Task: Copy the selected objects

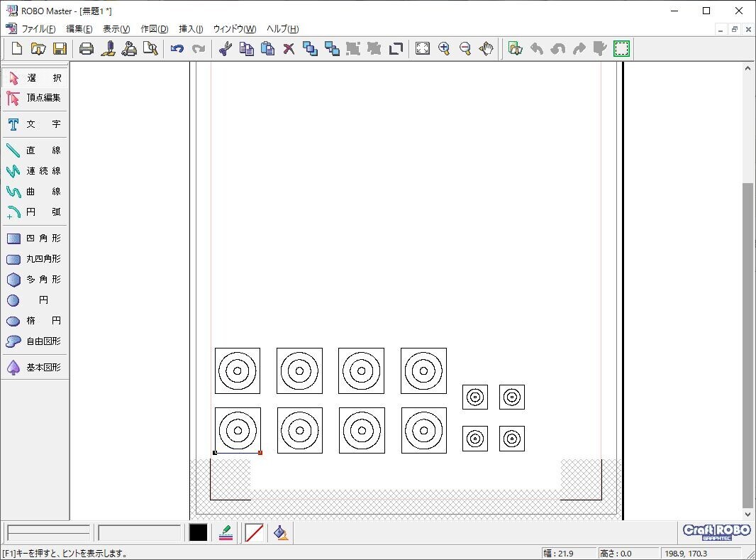Action: [x=246, y=48]
